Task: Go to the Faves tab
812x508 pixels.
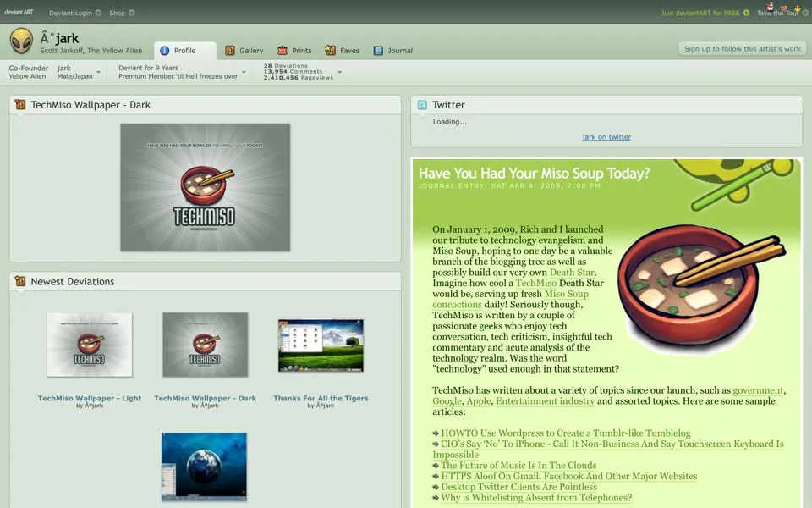Action: click(343, 50)
